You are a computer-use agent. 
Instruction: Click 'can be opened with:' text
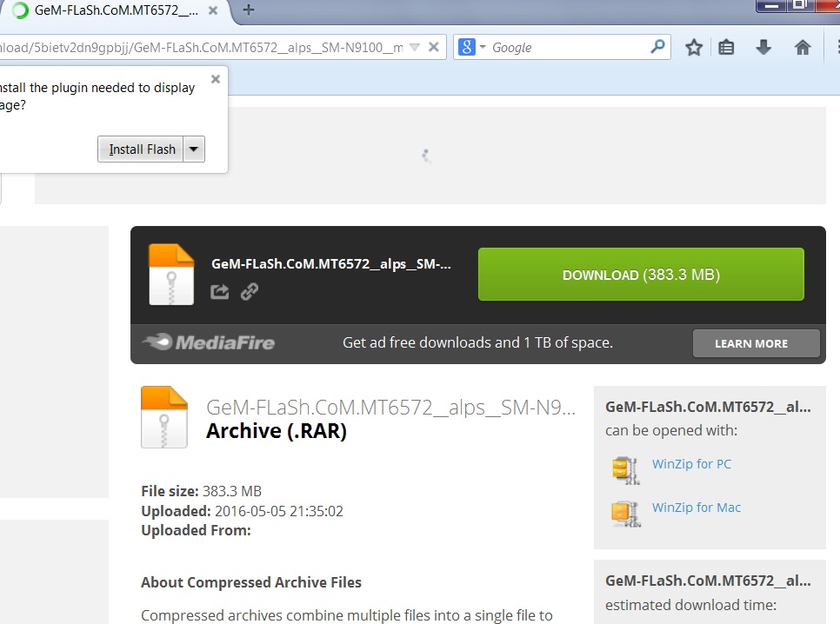(671, 431)
